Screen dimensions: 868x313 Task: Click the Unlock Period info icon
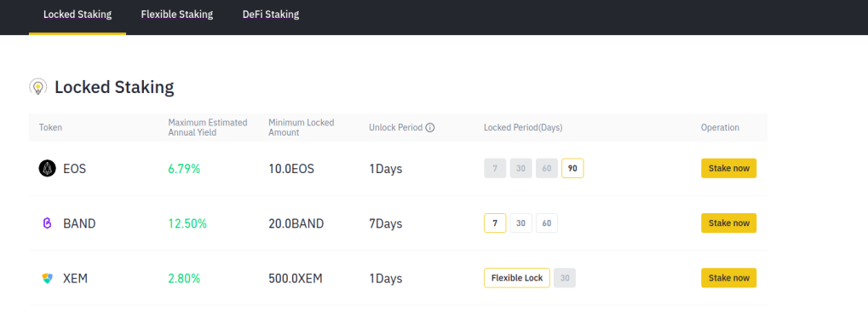[430, 127]
